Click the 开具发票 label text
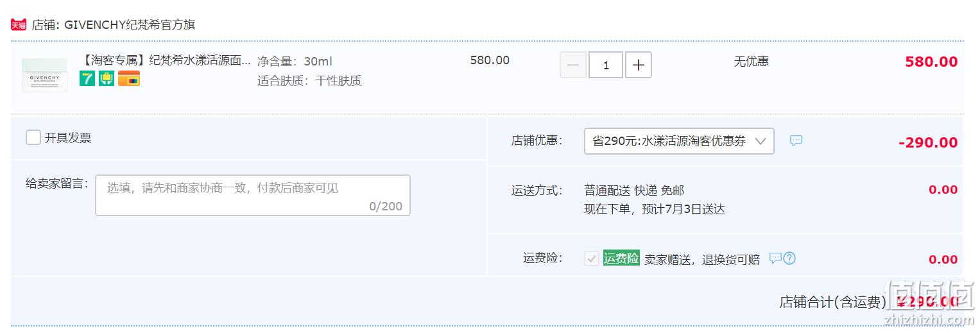 tap(68, 138)
